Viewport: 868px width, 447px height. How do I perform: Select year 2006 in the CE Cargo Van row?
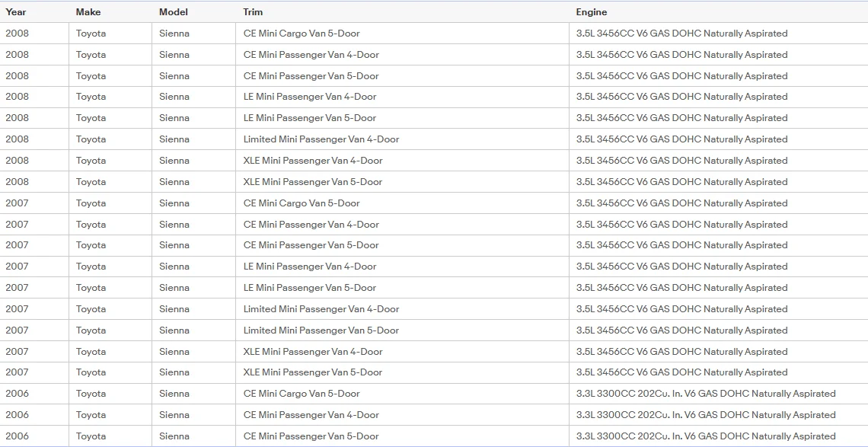[18, 394]
